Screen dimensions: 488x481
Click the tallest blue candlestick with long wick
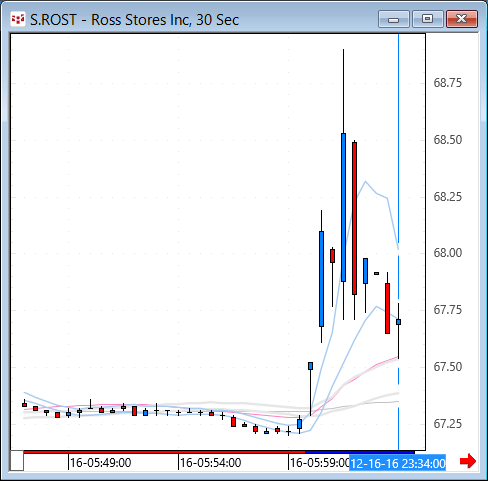(343, 207)
